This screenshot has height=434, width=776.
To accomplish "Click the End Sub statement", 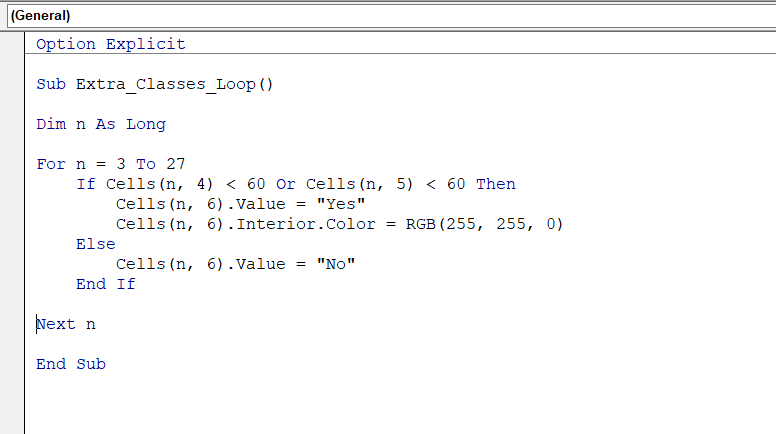I will coord(70,364).
